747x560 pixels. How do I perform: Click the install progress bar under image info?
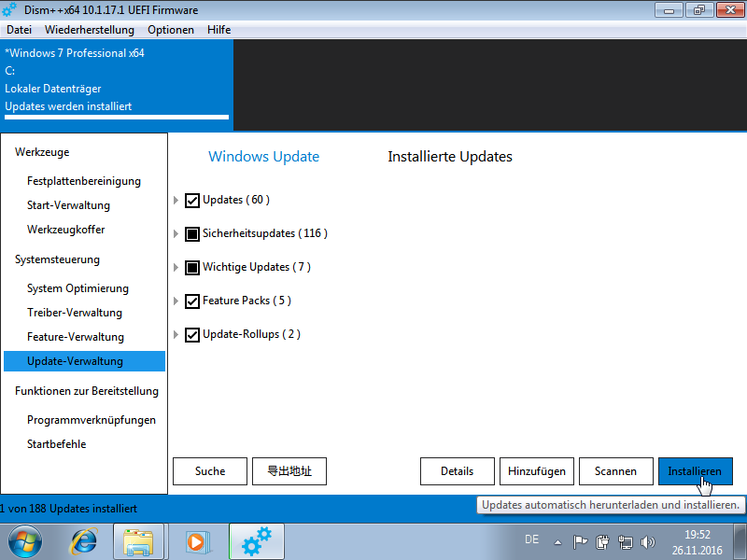coord(117,118)
